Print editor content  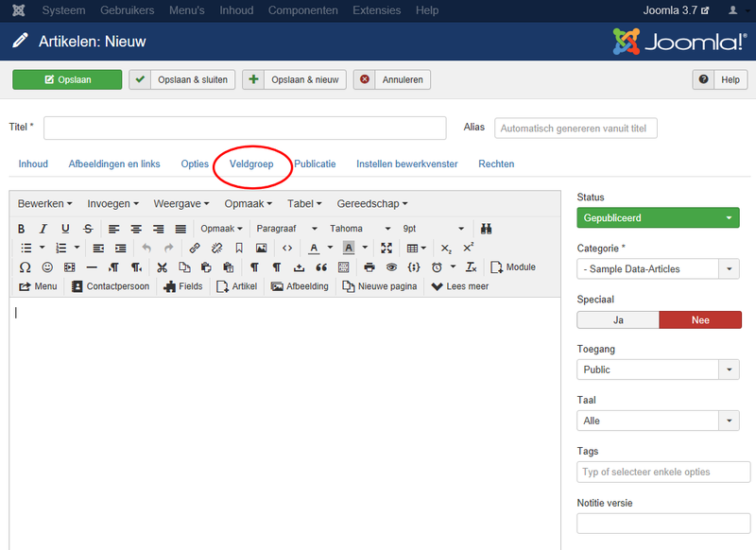pyautogui.click(x=369, y=267)
